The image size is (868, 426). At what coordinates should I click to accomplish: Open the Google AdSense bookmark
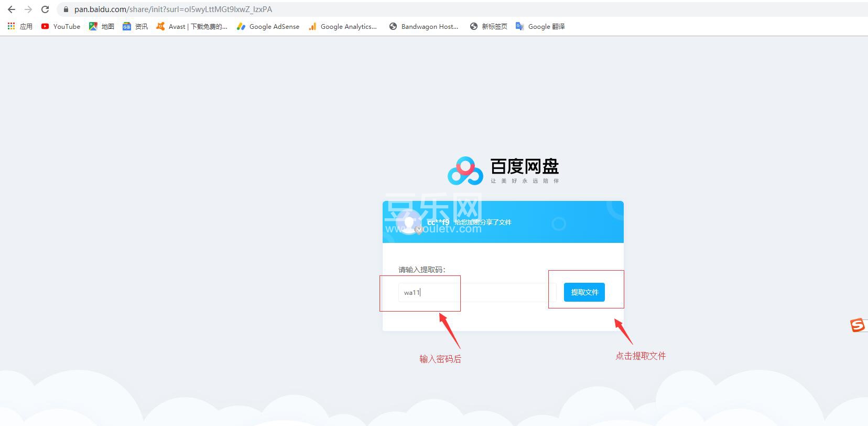268,26
